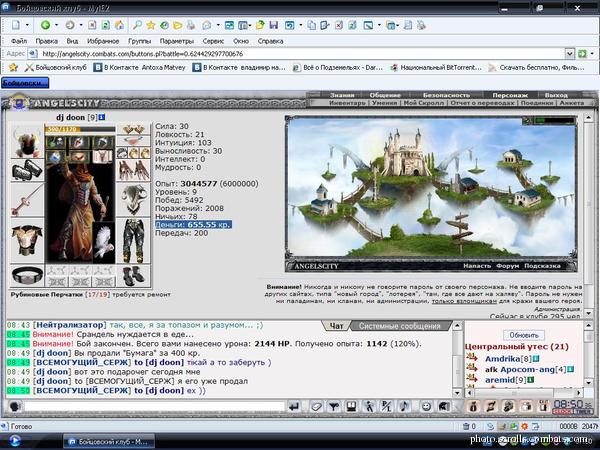Click the info icon beside Amdrika
Viewport: 600px width, 450px height.
536,359
